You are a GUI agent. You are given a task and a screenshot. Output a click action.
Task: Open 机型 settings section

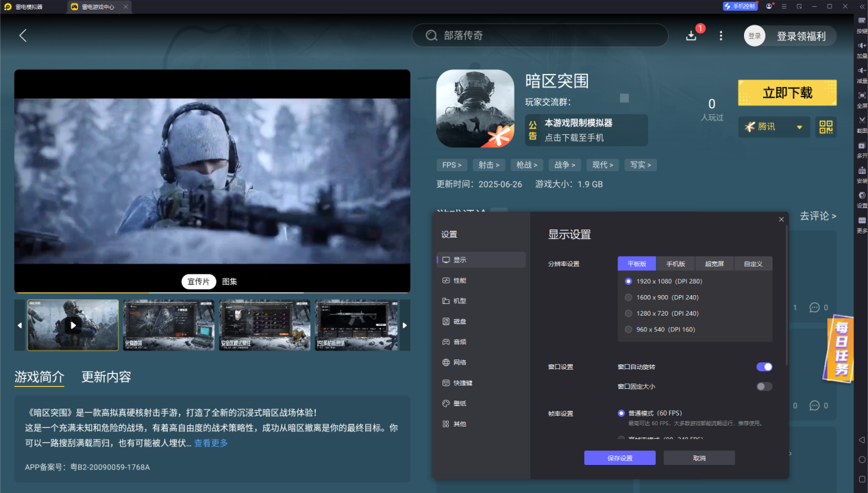(x=481, y=301)
